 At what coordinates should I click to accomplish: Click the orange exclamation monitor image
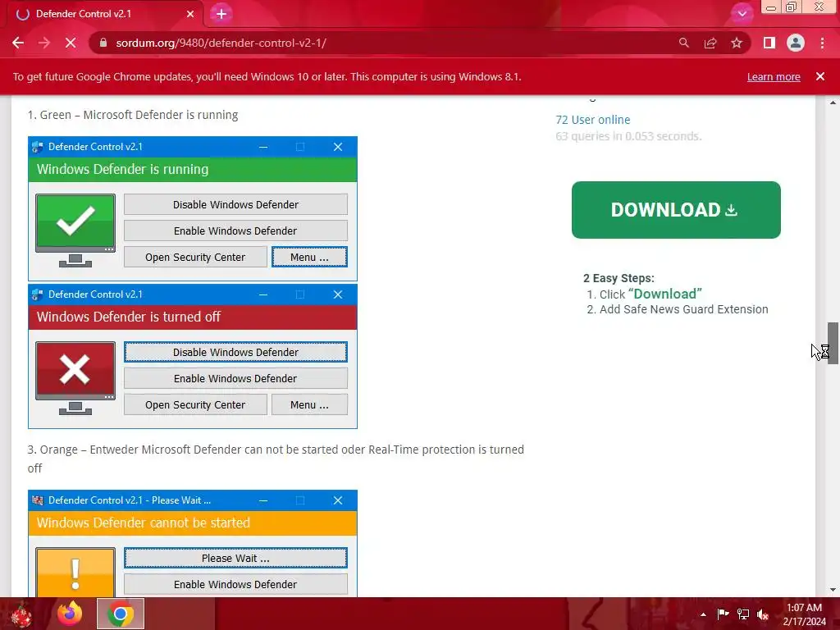[x=75, y=572]
